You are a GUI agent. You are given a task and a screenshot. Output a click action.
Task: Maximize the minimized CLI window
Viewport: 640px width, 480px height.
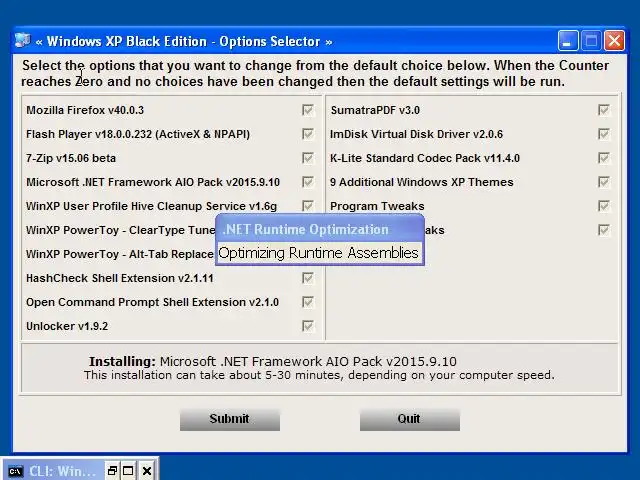[x=128, y=471]
